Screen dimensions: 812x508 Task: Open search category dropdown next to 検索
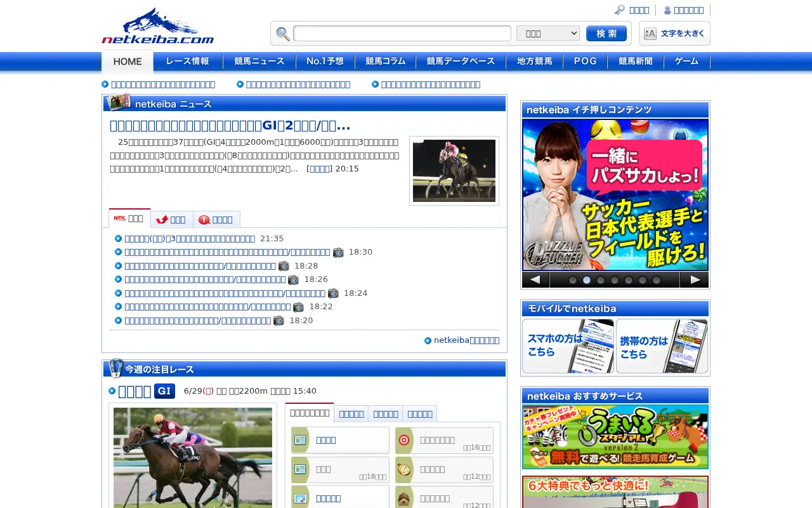click(548, 33)
